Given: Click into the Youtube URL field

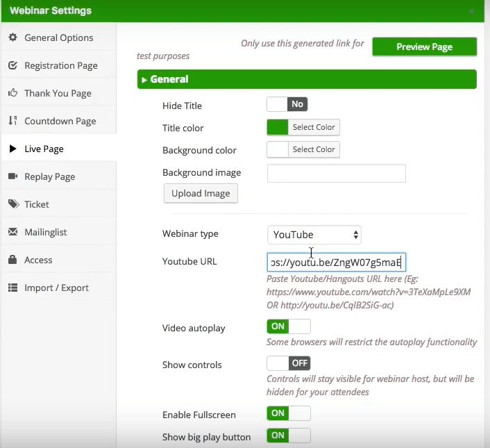Looking at the screenshot, I should tap(336, 263).
